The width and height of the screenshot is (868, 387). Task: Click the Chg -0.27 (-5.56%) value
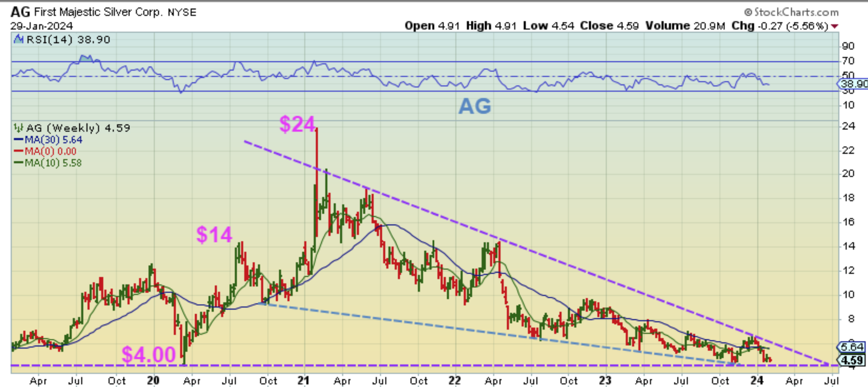(x=780, y=26)
